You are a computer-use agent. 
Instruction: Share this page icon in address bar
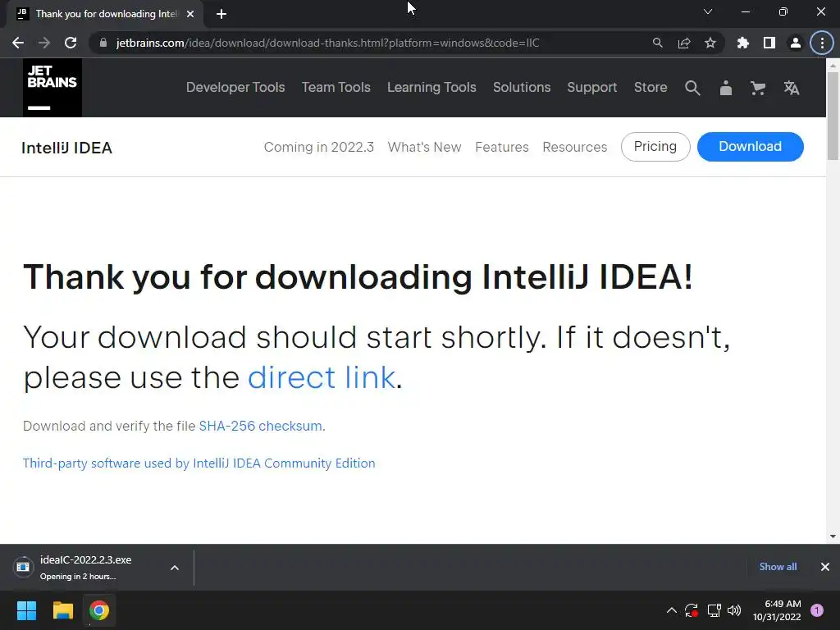684,43
